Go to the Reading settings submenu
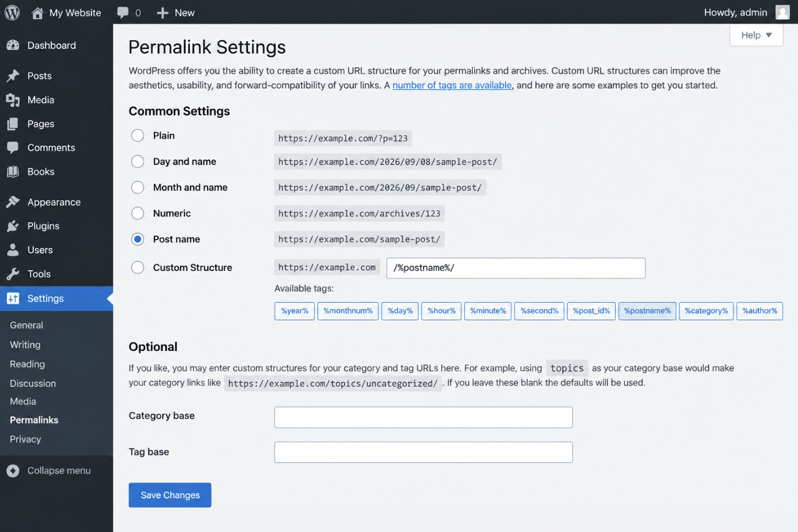This screenshot has width=798, height=532. point(27,364)
